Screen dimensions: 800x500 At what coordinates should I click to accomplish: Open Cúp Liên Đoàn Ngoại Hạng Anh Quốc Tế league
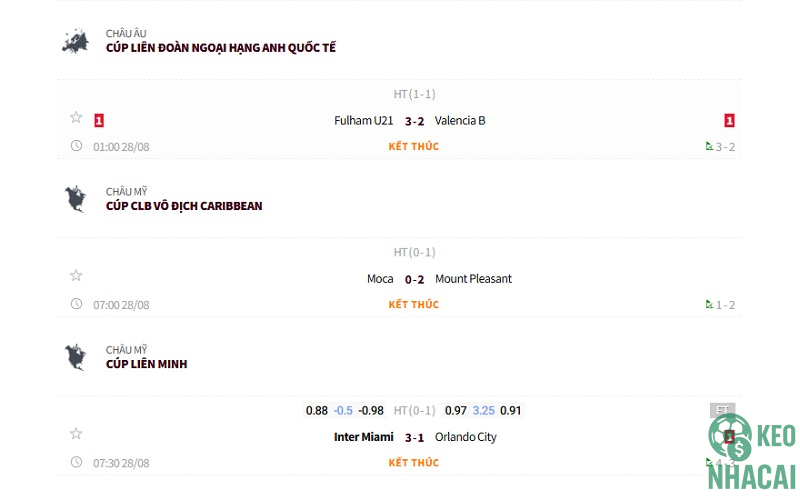pyautogui.click(x=221, y=48)
